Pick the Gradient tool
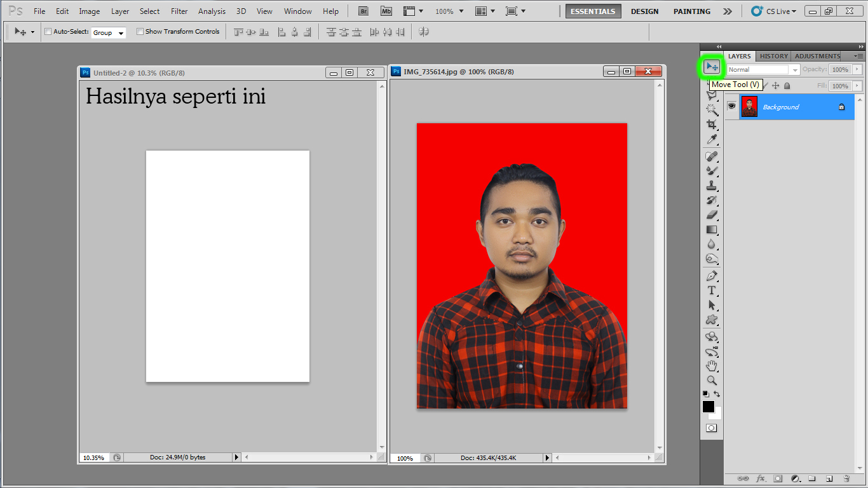868x488 pixels. 711,231
